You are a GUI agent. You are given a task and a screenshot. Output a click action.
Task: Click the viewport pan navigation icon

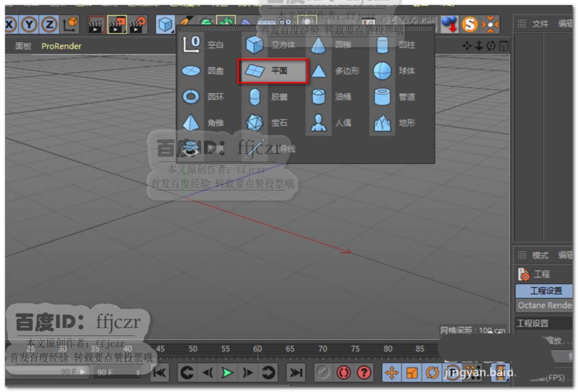pos(466,46)
